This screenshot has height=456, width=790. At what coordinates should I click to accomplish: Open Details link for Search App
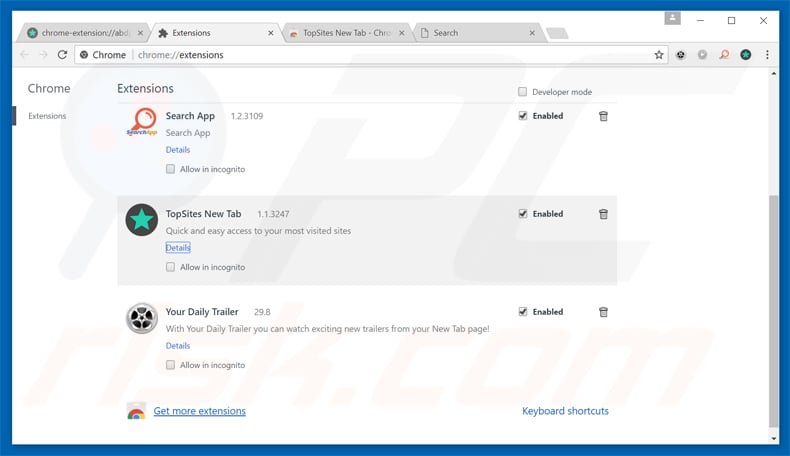(178, 150)
